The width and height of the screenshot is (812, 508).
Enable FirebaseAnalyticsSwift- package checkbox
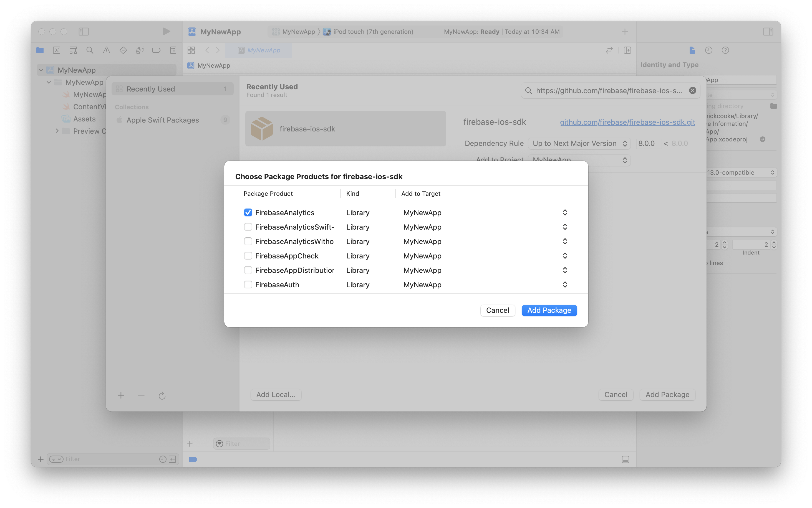[248, 227]
